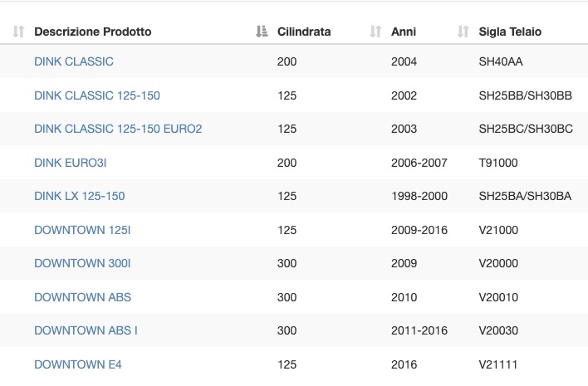The width and height of the screenshot is (588, 386).
Task: Open the DOWNTOWN 125I link
Action: 82,230
